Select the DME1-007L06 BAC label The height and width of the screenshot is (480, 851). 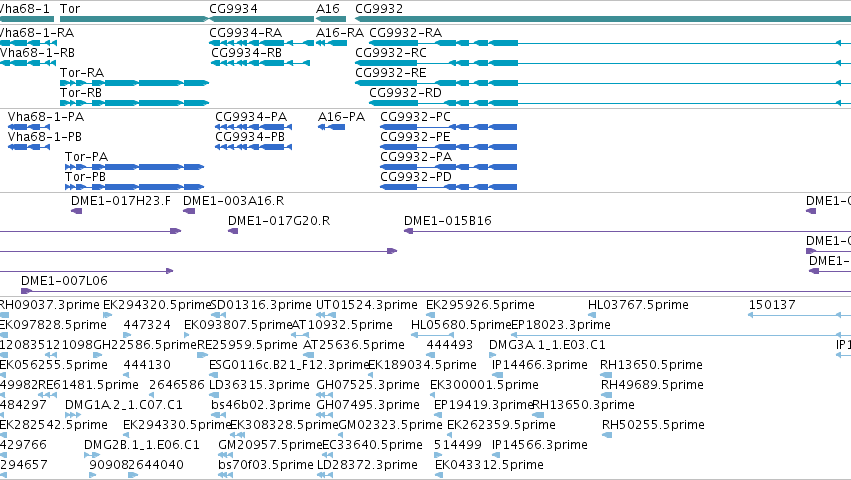click(x=65, y=281)
